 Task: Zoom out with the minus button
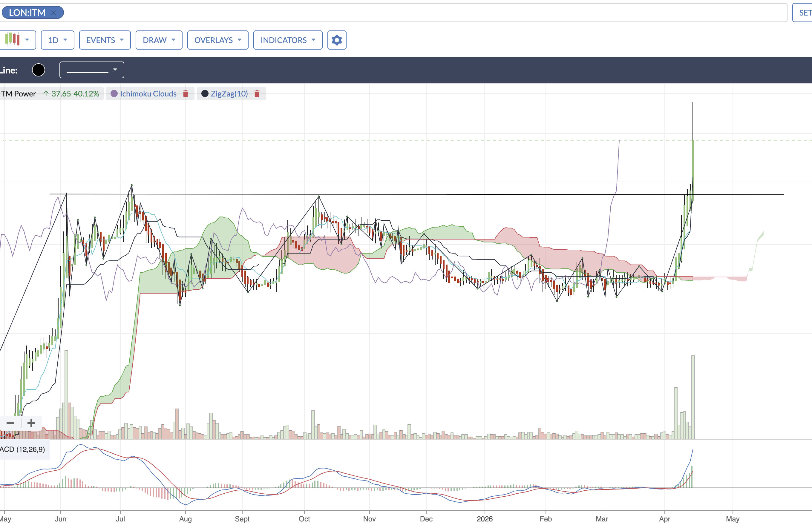pos(10,423)
